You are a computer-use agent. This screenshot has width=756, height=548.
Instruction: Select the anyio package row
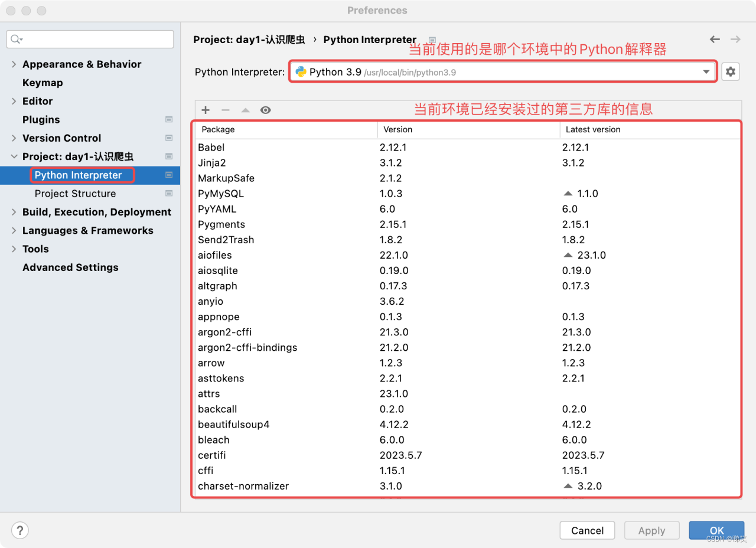pyautogui.click(x=468, y=301)
